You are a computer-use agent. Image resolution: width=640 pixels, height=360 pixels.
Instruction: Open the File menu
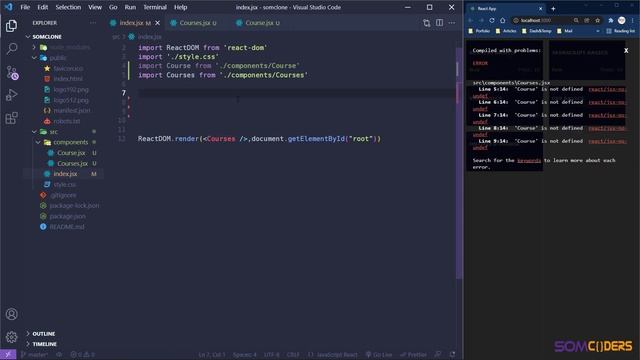point(25,7)
